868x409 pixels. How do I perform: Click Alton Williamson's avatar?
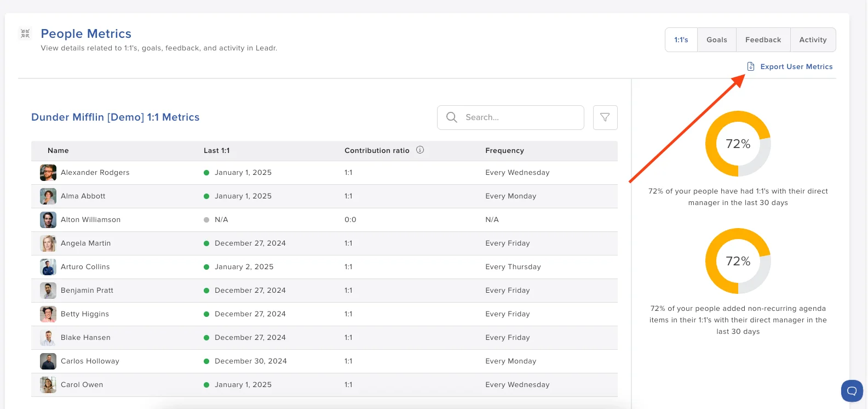[x=48, y=220]
